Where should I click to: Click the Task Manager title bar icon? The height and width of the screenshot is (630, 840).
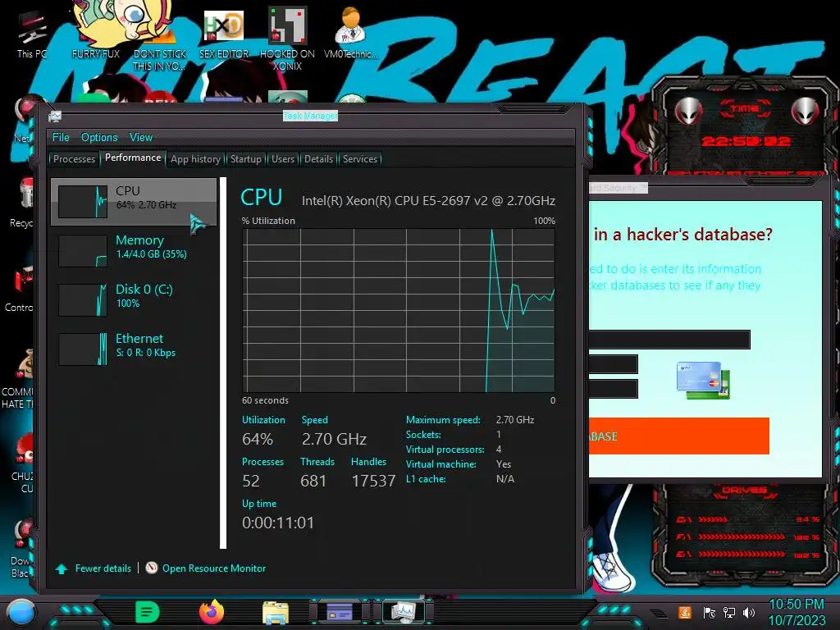click(55, 116)
